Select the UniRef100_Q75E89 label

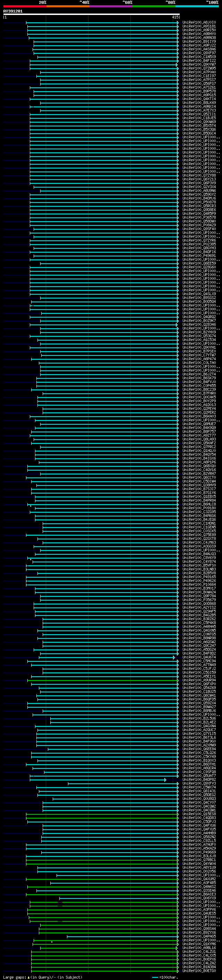[x=199, y=535]
